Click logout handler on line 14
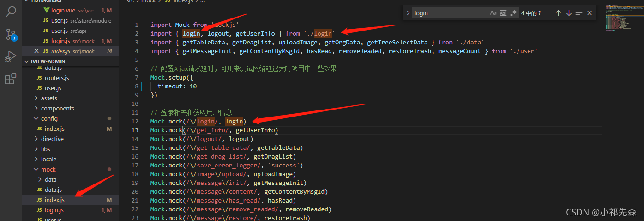The height and width of the screenshot is (221, 644). 240,139
